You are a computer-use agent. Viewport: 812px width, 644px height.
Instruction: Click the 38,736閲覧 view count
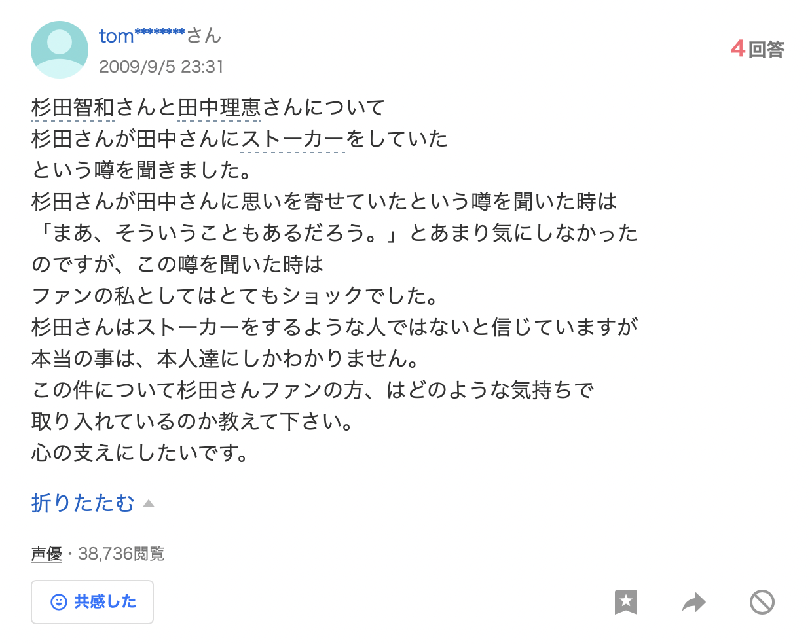[121, 554]
